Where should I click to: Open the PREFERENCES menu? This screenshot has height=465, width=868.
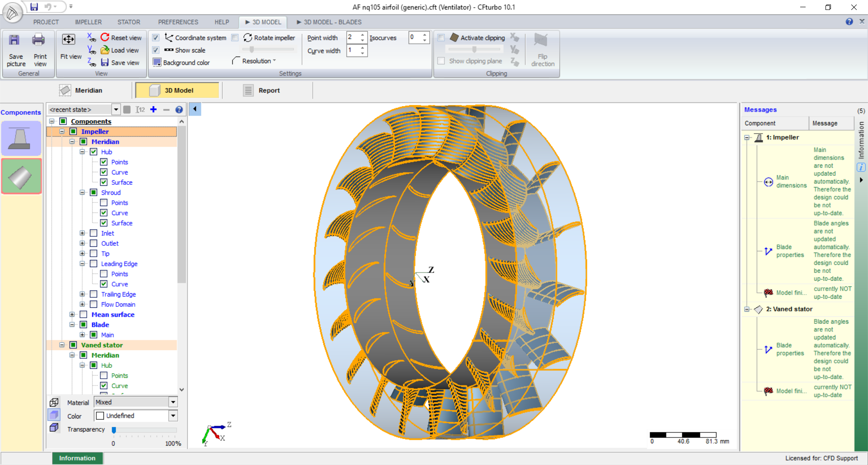pyautogui.click(x=178, y=22)
